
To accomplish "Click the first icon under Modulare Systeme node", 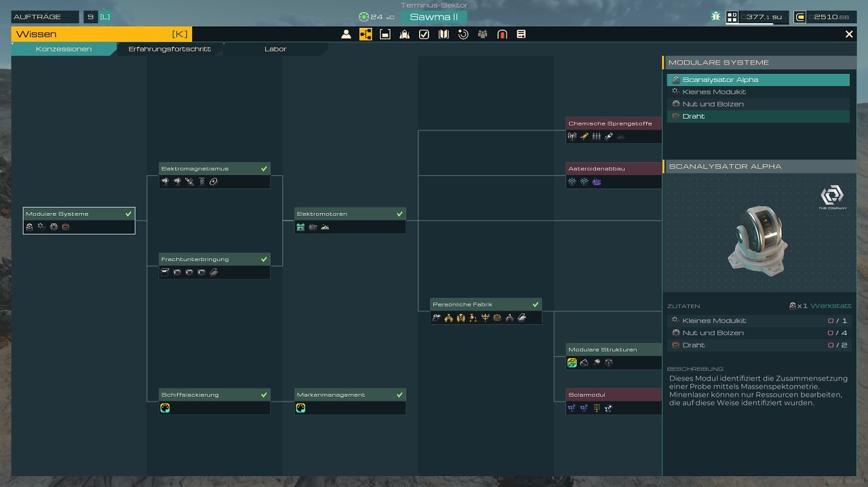I will [x=29, y=227].
